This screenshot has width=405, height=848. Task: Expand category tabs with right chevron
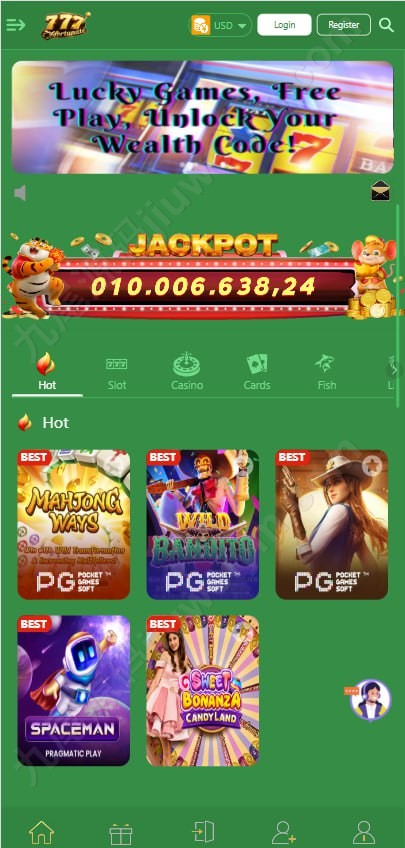pos(394,370)
